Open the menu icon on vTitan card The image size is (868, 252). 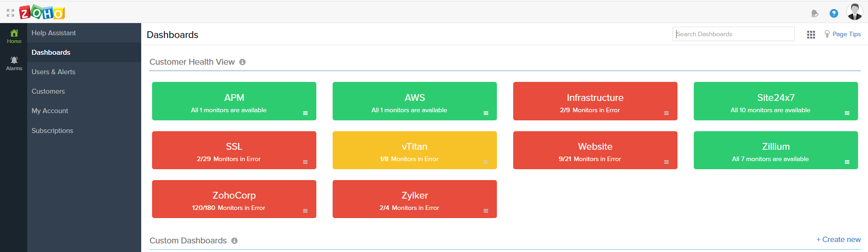(486, 162)
